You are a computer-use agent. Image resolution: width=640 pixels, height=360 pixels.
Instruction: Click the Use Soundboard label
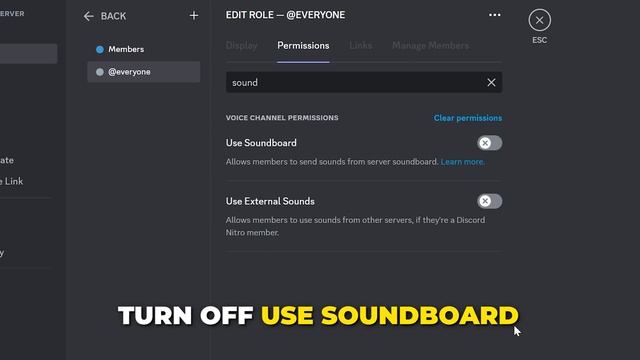(x=261, y=143)
